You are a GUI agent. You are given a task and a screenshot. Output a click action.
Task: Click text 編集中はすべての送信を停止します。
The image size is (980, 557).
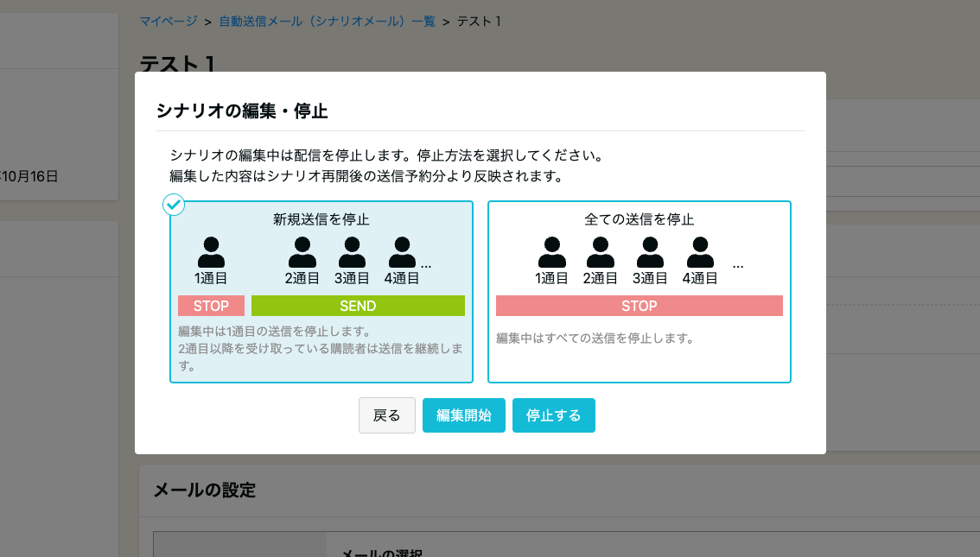595,339
